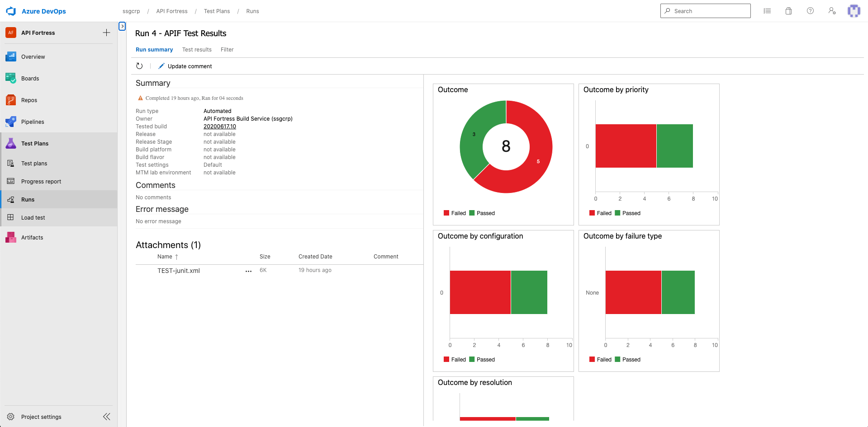Open the TEST-junit.xml more options menu
This screenshot has width=868, height=427.
tap(248, 271)
